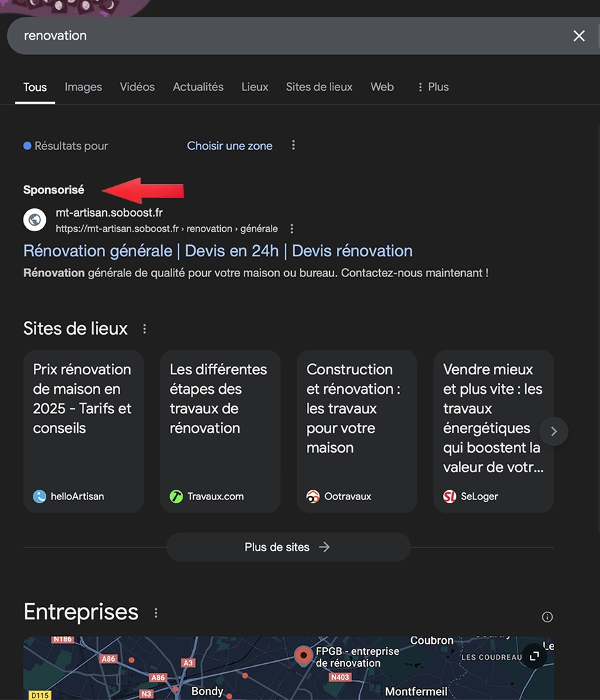Click the FPGB red location pin on map
The height and width of the screenshot is (700, 600).
[x=303, y=654]
